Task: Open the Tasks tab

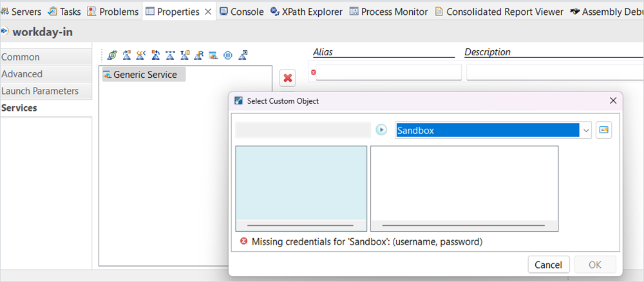Action: pyautogui.click(x=65, y=12)
